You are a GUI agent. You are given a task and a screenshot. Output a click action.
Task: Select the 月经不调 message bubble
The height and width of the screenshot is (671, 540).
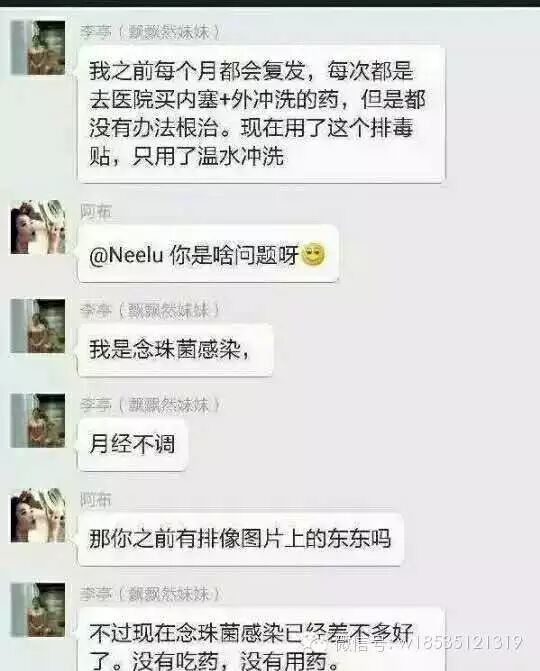[132, 444]
